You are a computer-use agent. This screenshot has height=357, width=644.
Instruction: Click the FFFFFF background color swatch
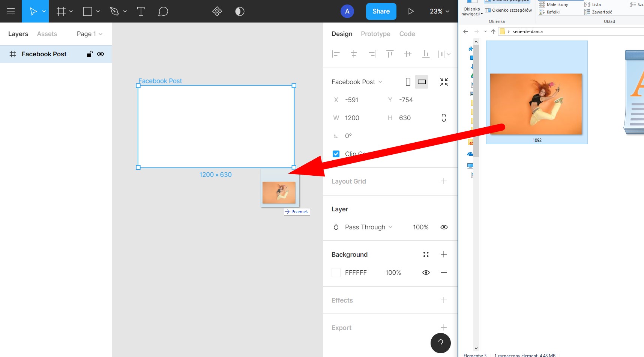[x=336, y=273]
